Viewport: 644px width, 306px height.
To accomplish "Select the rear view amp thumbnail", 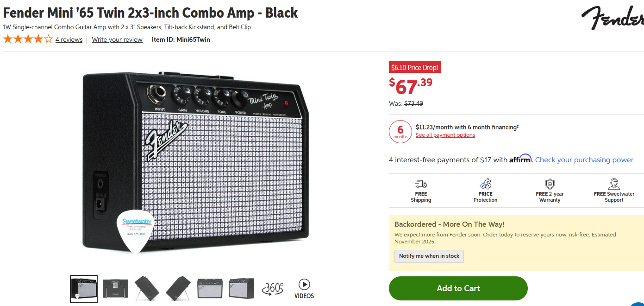I will 115,288.
